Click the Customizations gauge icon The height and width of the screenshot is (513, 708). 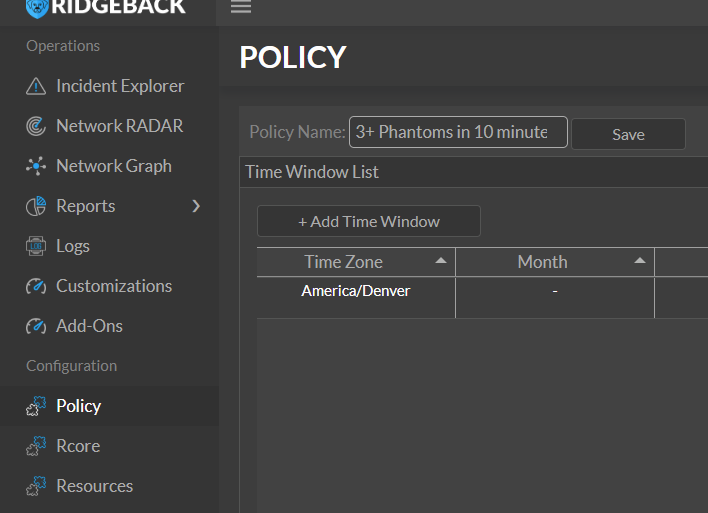[x=36, y=286]
